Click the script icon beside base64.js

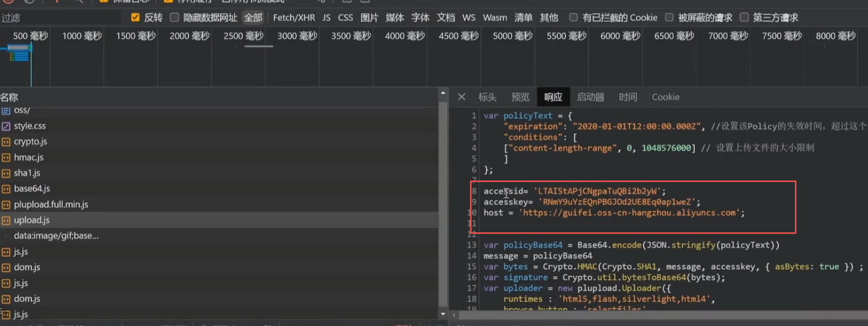pyautogui.click(x=6, y=189)
